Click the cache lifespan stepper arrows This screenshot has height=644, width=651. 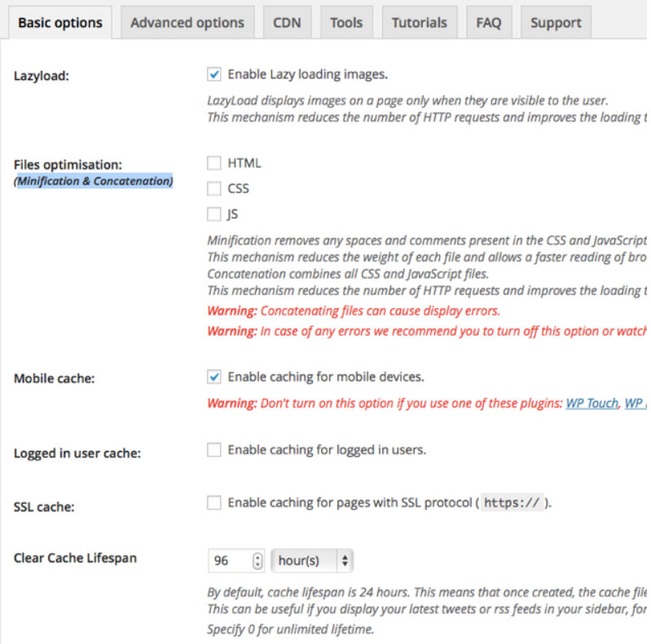pos(258,561)
